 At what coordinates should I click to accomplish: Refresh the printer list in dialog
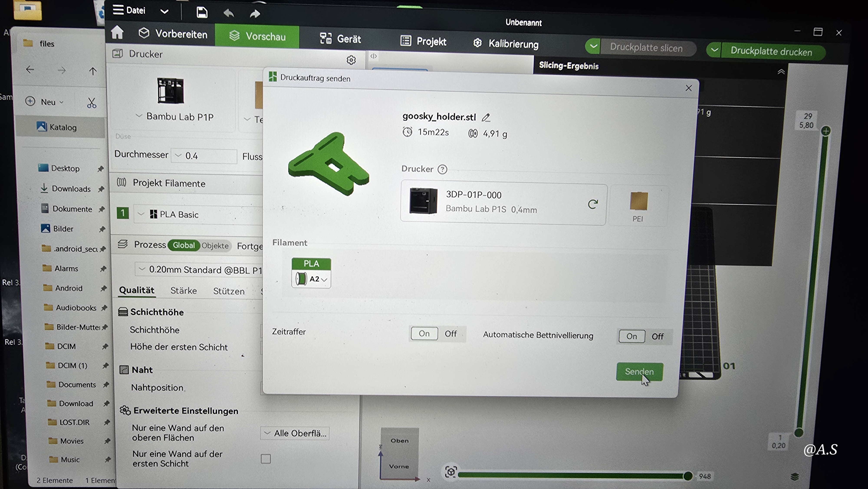(x=593, y=204)
